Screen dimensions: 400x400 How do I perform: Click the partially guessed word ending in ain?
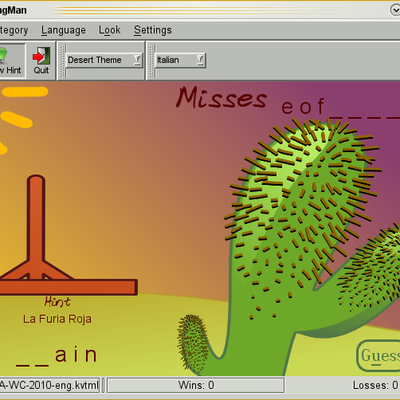tap(57, 355)
